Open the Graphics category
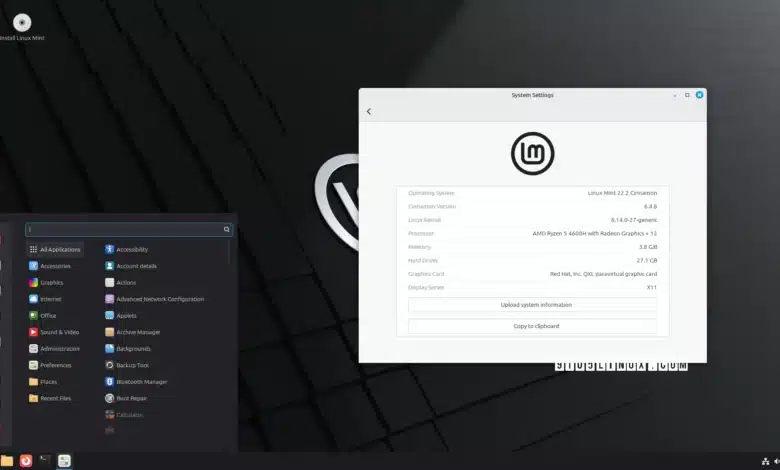The height and width of the screenshot is (470, 780). (46, 282)
